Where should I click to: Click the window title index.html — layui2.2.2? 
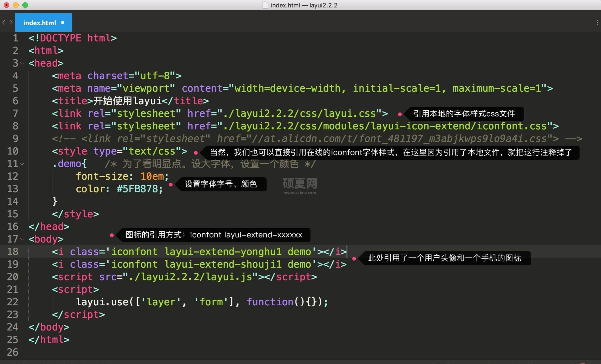pos(304,5)
